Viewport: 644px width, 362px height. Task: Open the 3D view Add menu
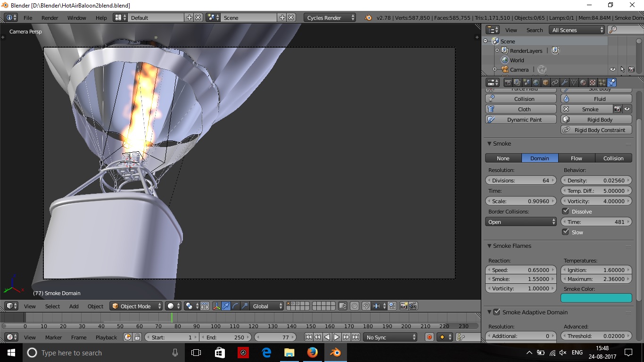click(x=74, y=306)
